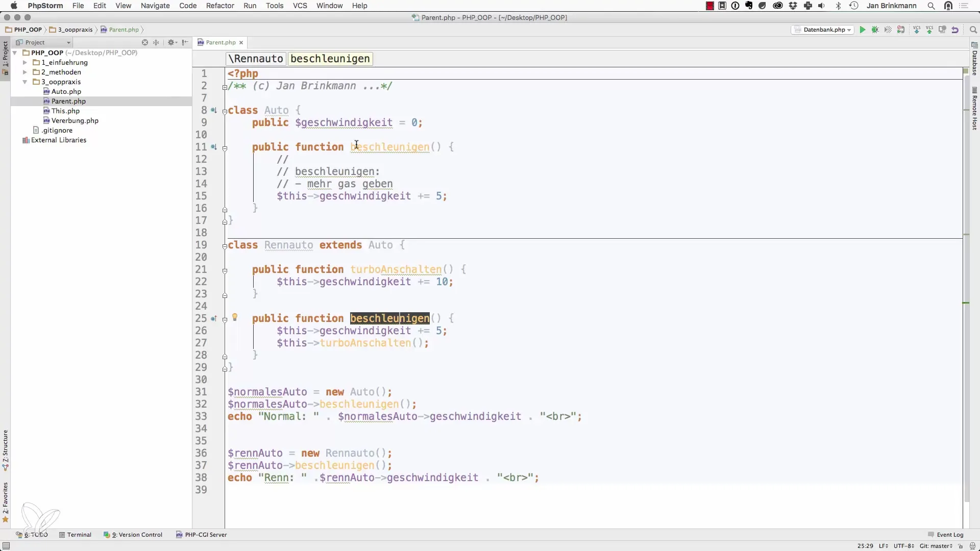This screenshot has height=551, width=980.
Task: Click the subclass gutter marker on line 8
Action: [214, 110]
